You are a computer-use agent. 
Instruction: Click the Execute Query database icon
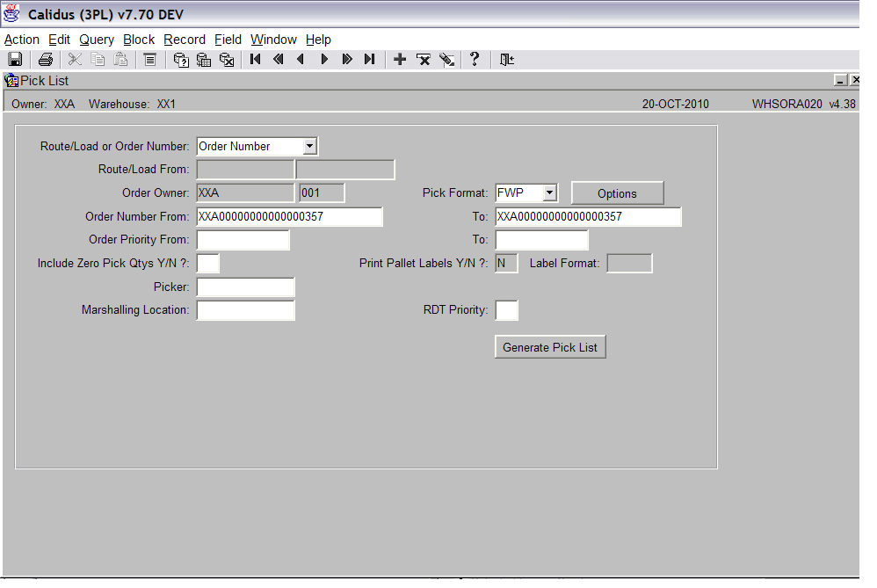tap(204, 59)
